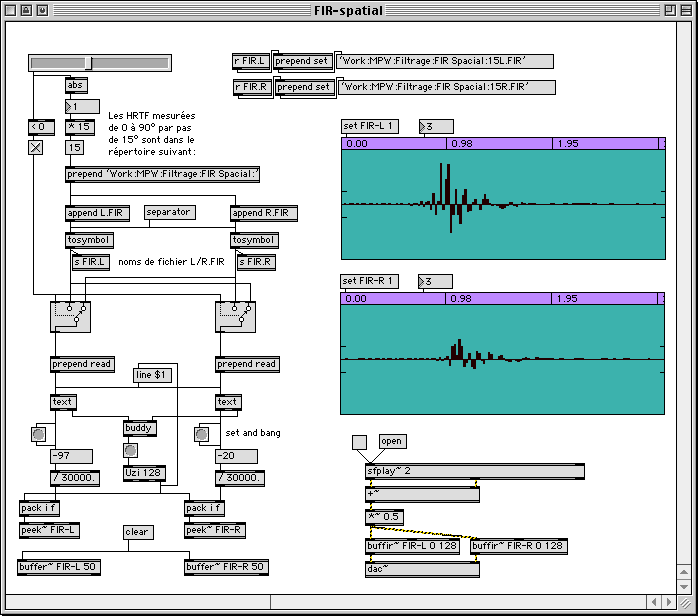Select the right 'text' object
The width and height of the screenshot is (698, 616).
pyautogui.click(x=228, y=402)
